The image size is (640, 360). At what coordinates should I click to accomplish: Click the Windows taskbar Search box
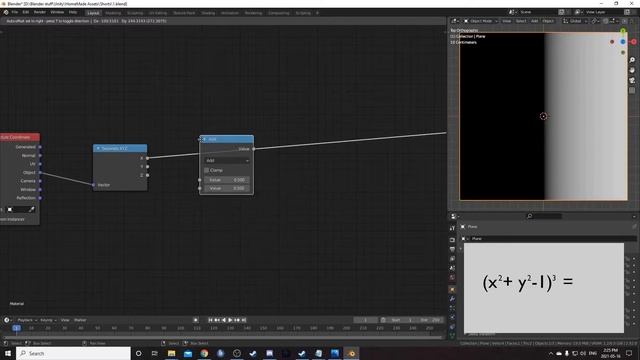tap(73, 353)
